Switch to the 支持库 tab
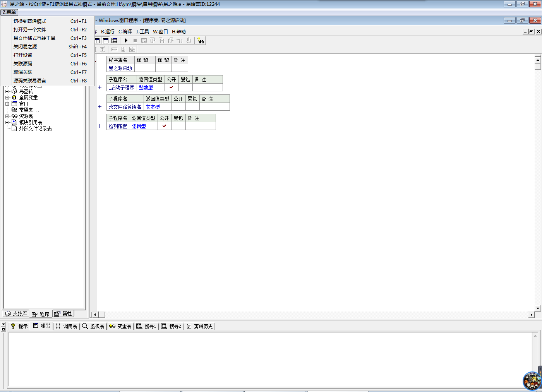The height and width of the screenshot is (392, 542). [x=16, y=314]
